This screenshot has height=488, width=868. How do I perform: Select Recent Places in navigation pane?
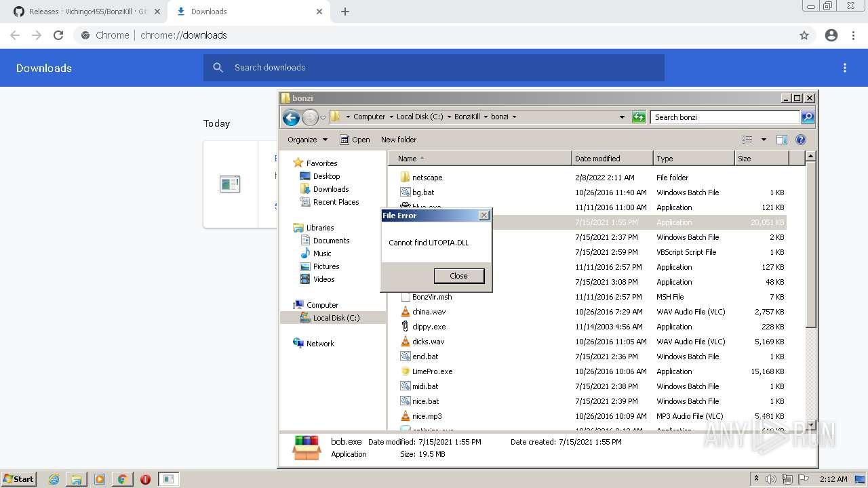point(336,202)
